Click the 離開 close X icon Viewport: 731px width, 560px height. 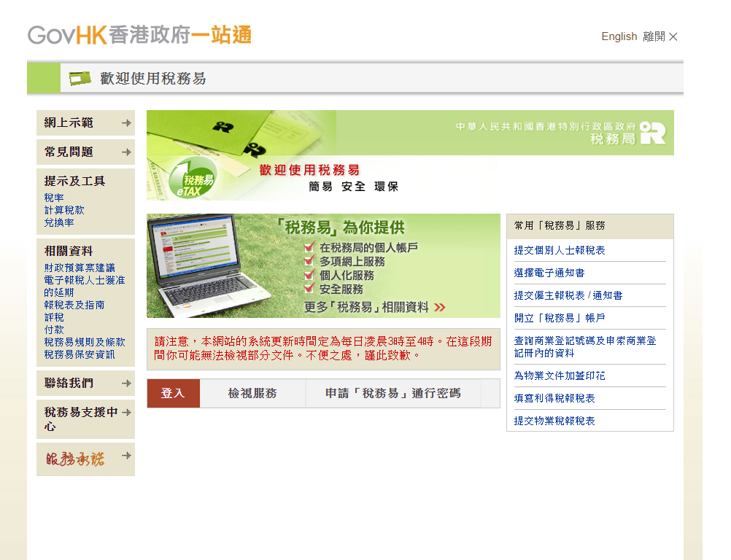[673, 36]
